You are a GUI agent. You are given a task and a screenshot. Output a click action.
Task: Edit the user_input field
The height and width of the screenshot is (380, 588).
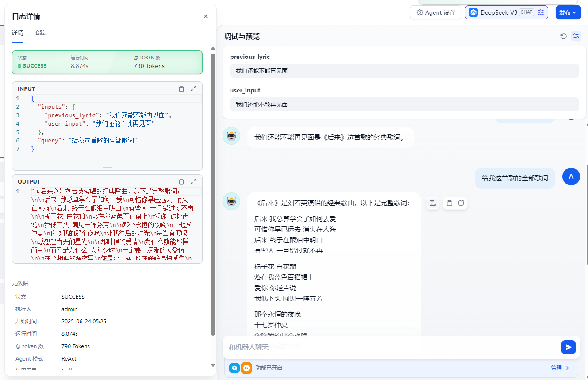[404, 104]
